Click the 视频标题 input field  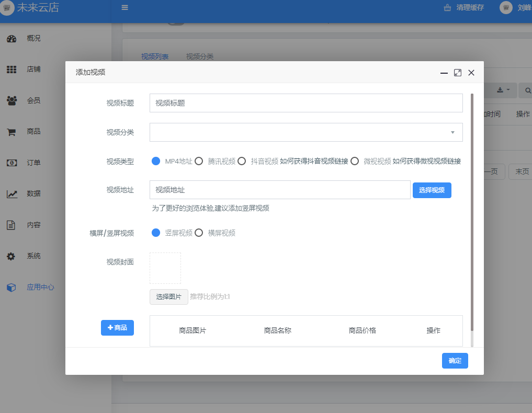(306, 103)
